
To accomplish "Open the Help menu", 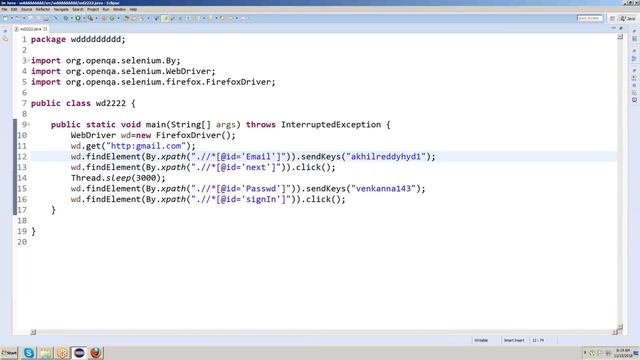I will (133, 9).
